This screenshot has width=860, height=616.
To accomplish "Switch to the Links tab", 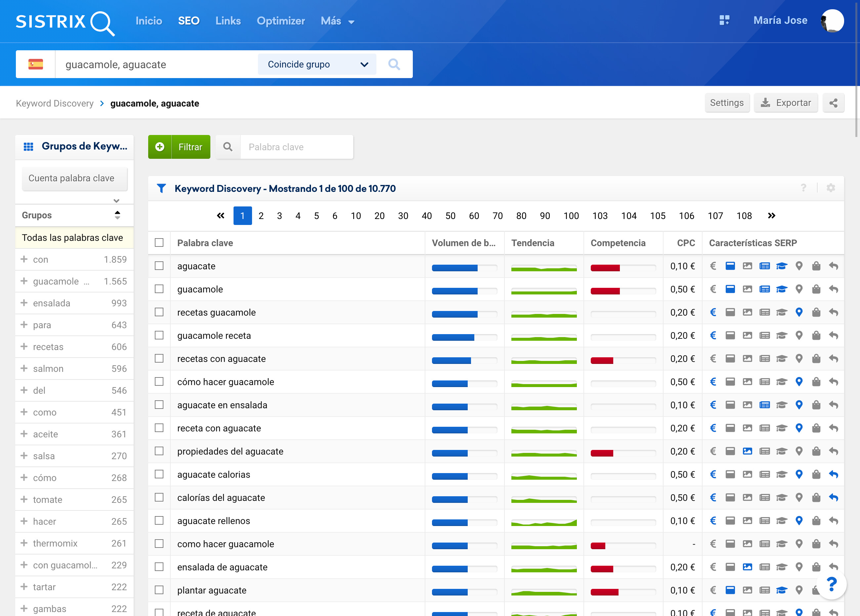I will [x=228, y=21].
